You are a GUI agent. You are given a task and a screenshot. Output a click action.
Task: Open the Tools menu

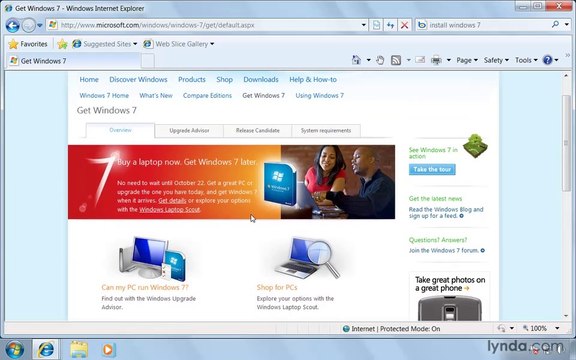(526, 60)
